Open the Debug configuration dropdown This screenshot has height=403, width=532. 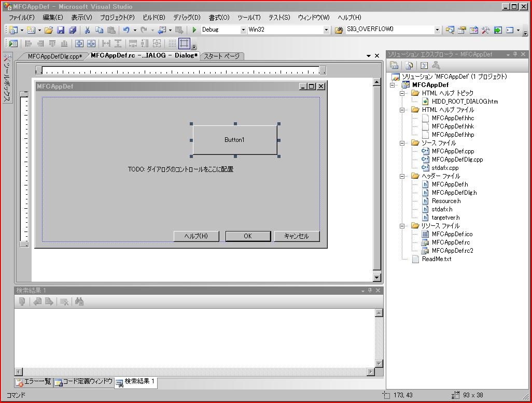click(x=243, y=30)
